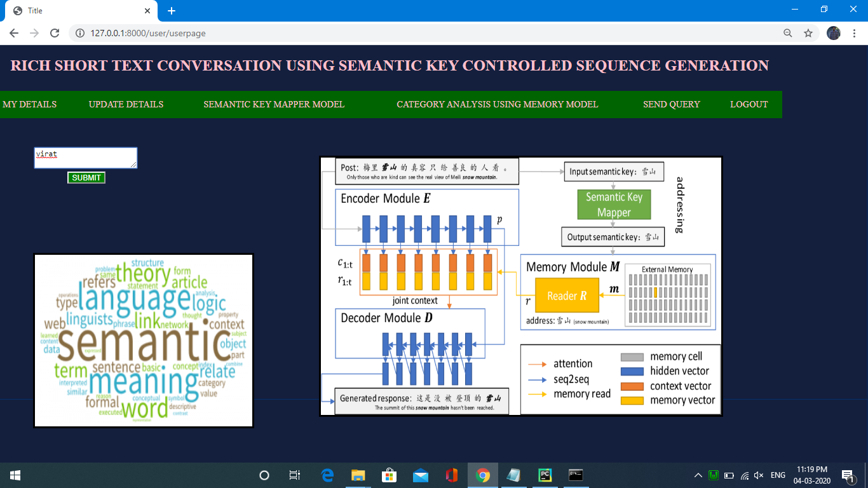Open the Chrome profile avatar

pos(834,33)
